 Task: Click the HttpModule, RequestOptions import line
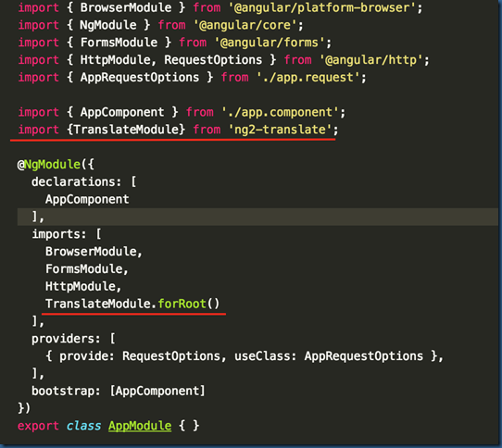click(x=223, y=60)
